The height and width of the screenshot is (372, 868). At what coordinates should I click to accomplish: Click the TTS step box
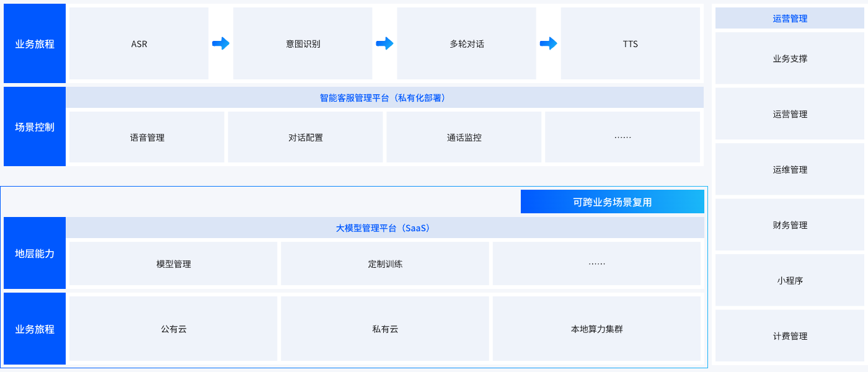(630, 43)
